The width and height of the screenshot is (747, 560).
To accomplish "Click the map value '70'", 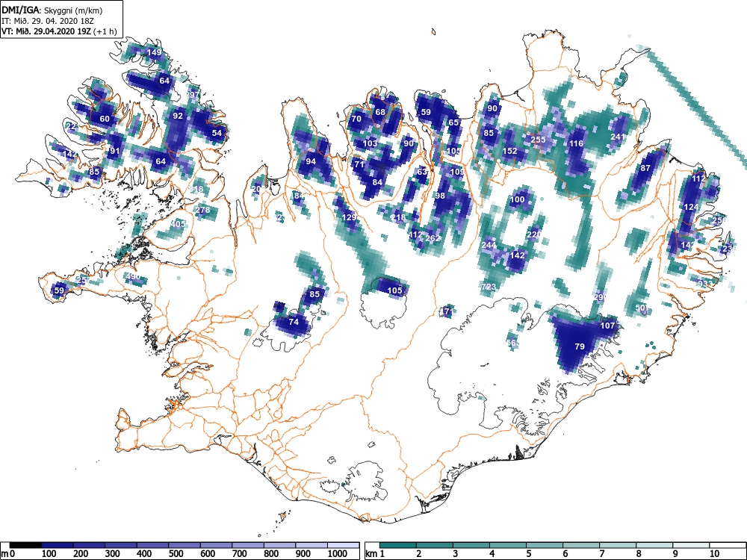I will tap(356, 119).
